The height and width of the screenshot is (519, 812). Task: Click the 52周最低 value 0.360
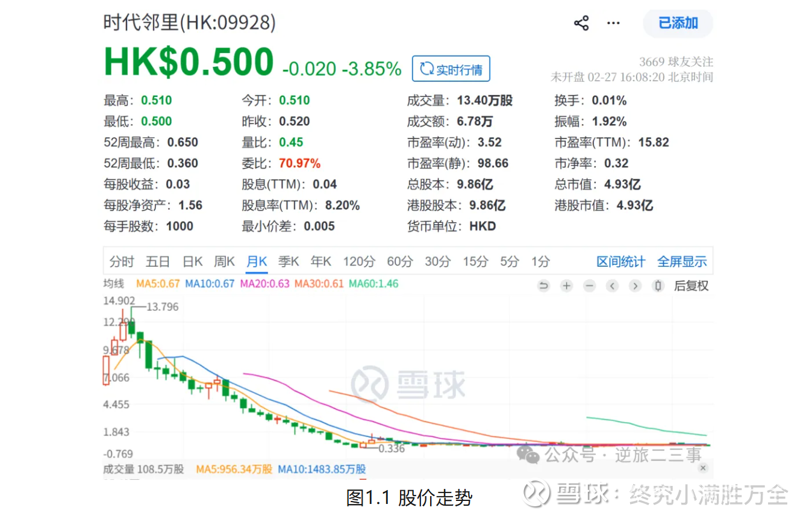coord(183,163)
